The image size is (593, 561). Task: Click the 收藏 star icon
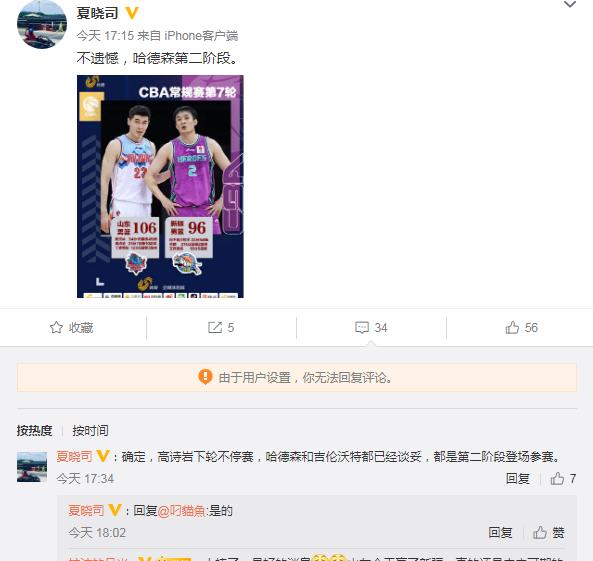click(56, 327)
